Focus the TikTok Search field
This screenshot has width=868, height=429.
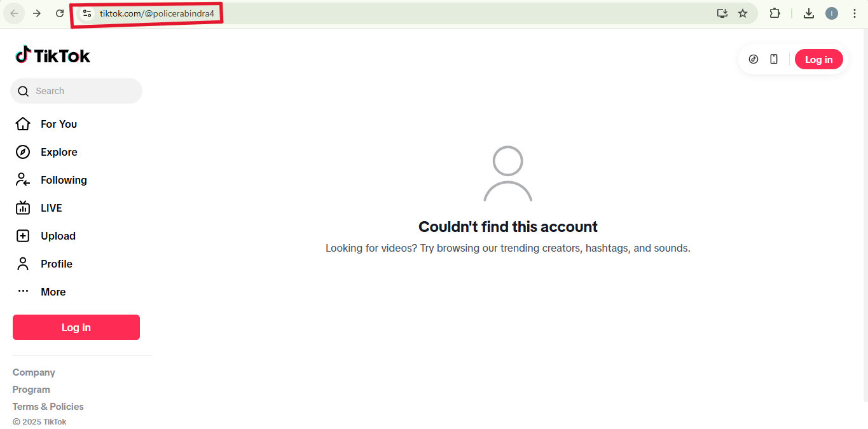pyautogui.click(x=76, y=91)
